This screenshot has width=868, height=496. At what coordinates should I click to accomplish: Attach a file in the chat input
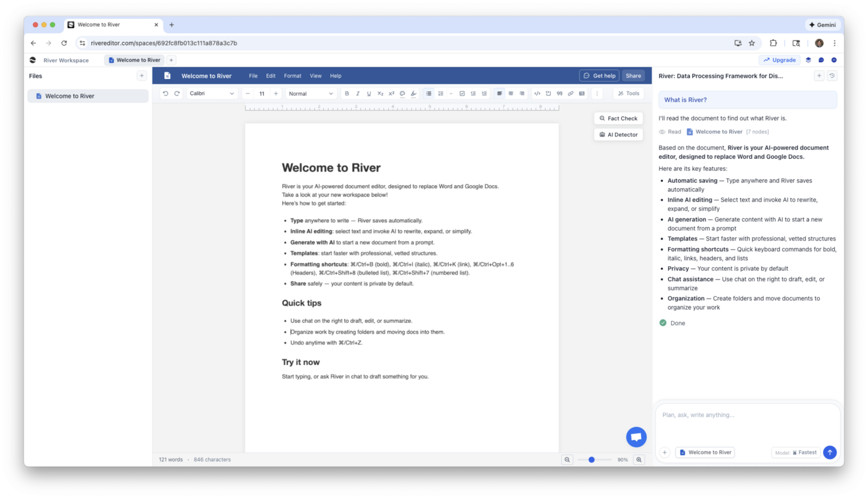click(x=665, y=452)
